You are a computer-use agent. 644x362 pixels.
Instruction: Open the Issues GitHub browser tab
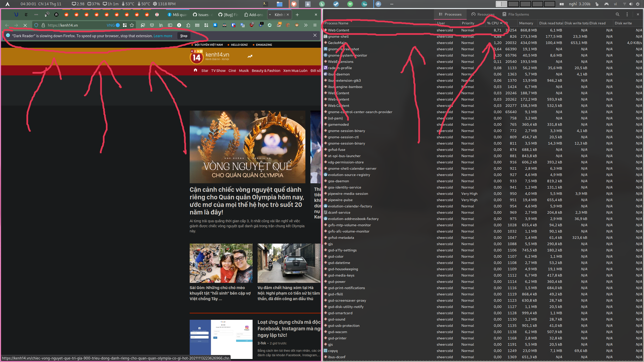pyautogui.click(x=203, y=15)
